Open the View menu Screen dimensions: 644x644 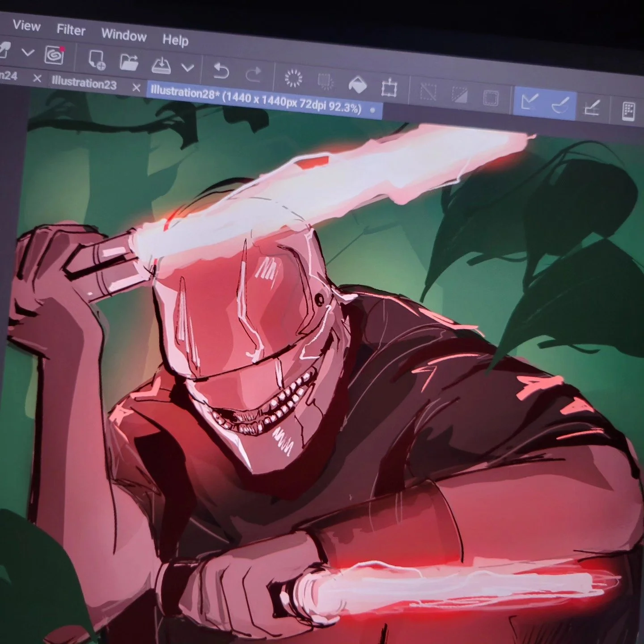[x=26, y=25]
